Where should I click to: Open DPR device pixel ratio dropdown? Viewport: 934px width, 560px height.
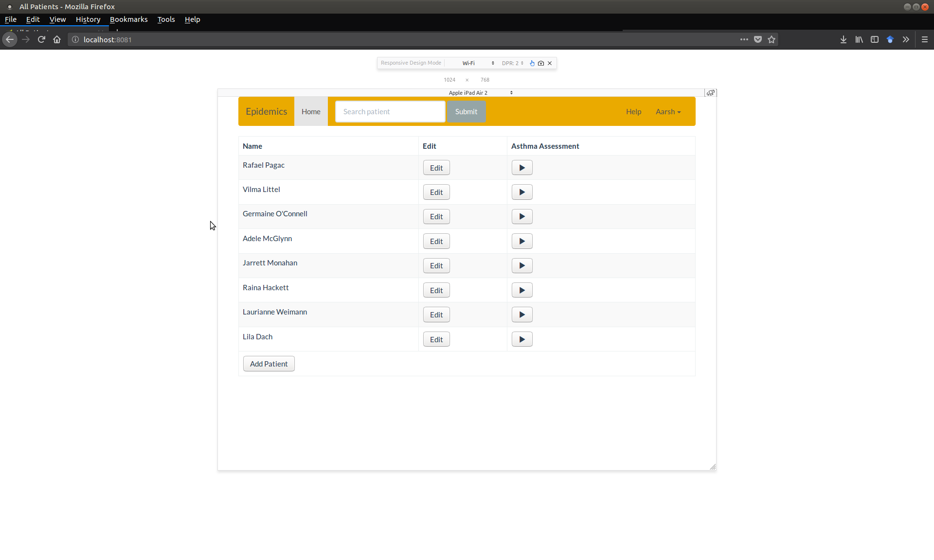513,63
